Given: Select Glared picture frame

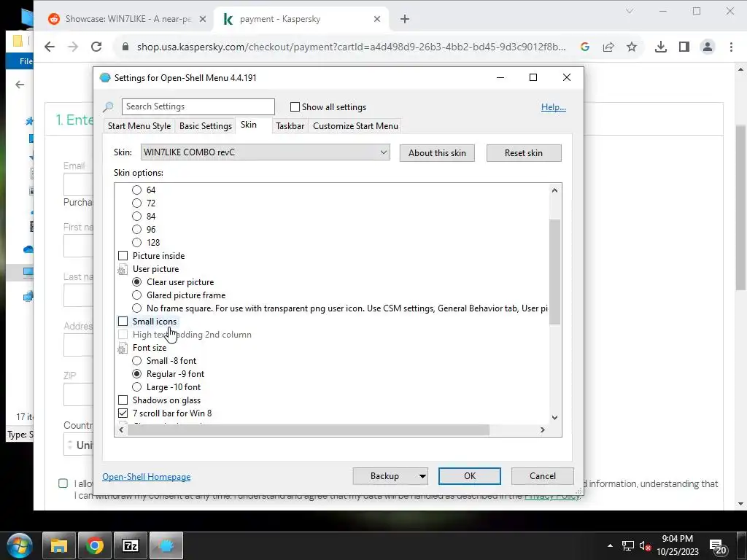Looking at the screenshot, I should coord(136,295).
